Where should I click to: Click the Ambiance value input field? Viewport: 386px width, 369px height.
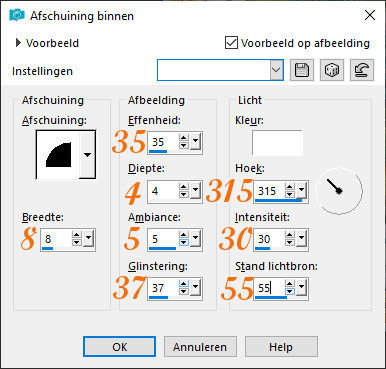pyautogui.click(x=163, y=239)
